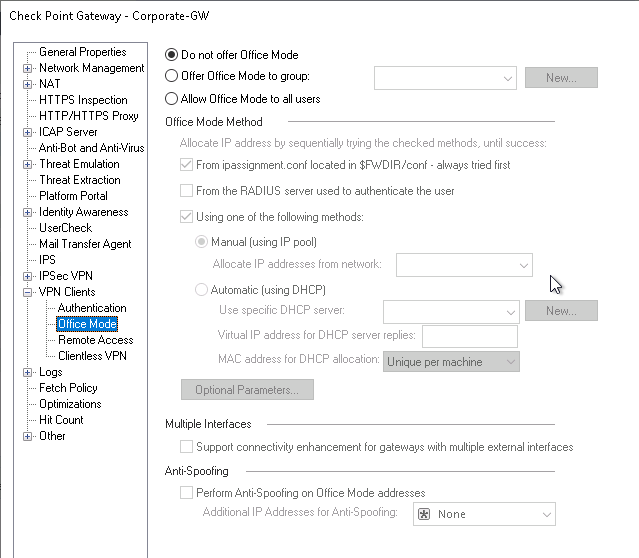Screen dimensions: 639x558
Task: Expand the Logs tree node
Action: click(x=27, y=372)
